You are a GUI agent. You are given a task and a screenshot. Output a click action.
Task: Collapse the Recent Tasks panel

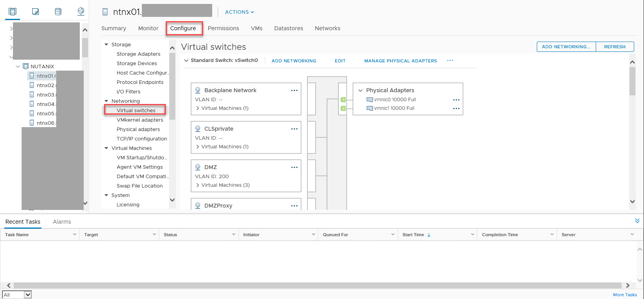pos(637,221)
